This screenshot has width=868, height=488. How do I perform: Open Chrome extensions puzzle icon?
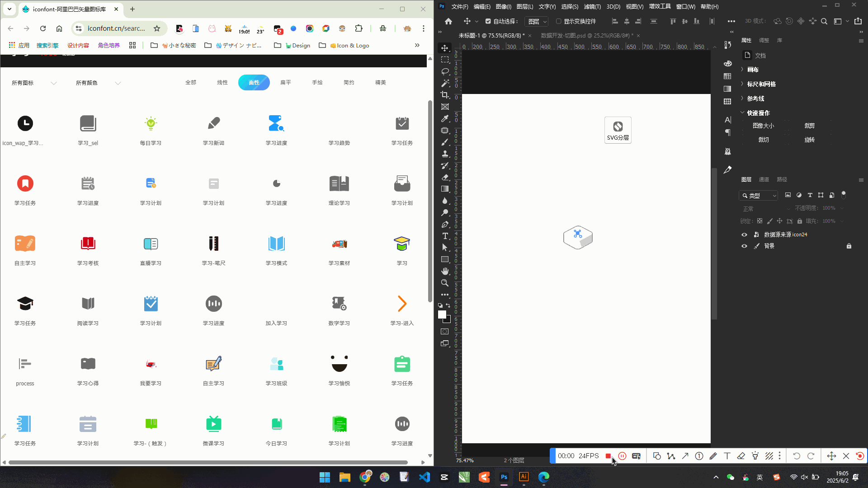[359, 28]
